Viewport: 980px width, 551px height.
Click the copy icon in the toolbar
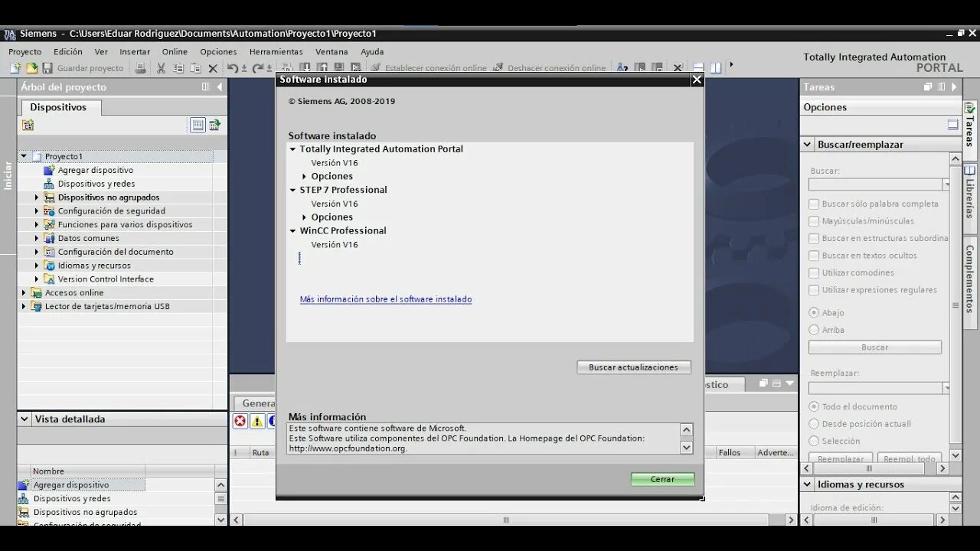pos(178,68)
